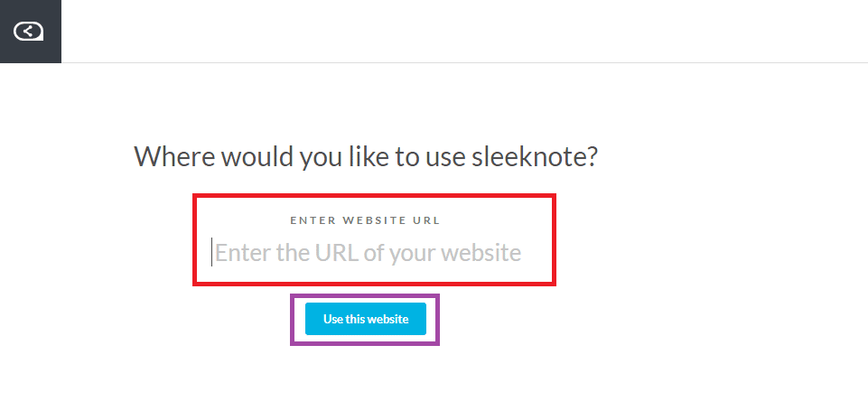Click the word 'website' in the blue button

coord(388,319)
